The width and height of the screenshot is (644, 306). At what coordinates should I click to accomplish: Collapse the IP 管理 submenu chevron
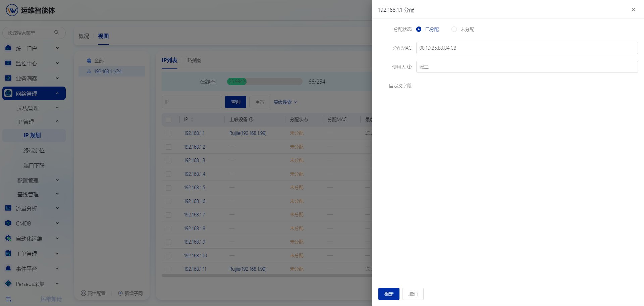point(57,121)
